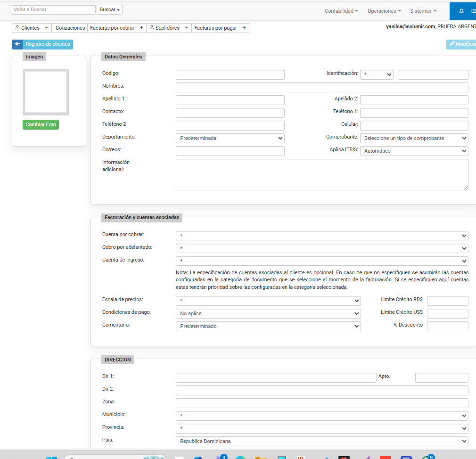Click the back arrow beside Registro de clientes

[17, 44]
